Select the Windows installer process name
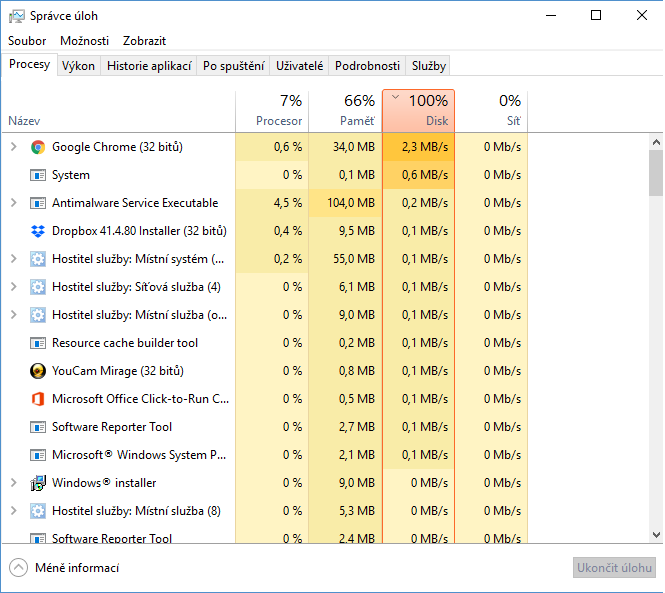Screen dimensions: 665x593 click(x=104, y=483)
